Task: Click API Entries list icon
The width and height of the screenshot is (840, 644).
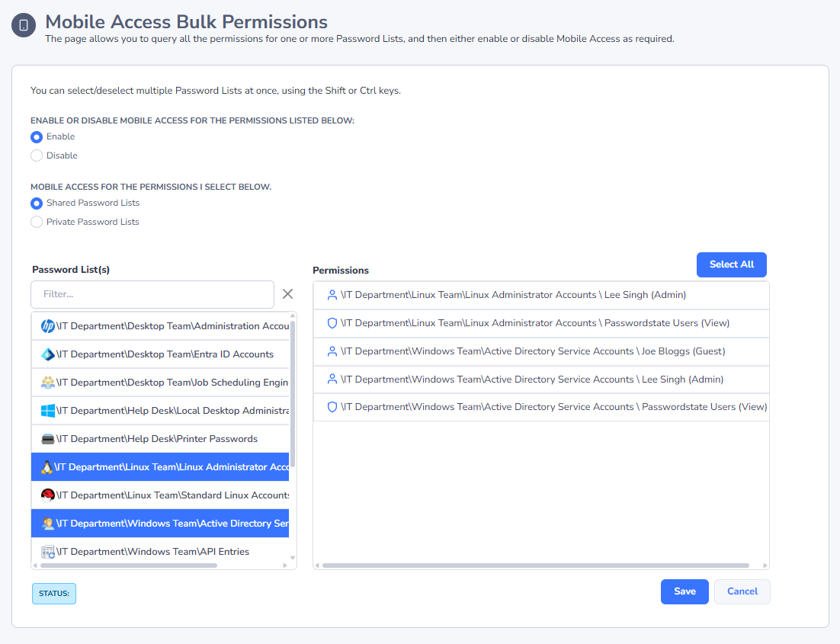Action: [48, 551]
